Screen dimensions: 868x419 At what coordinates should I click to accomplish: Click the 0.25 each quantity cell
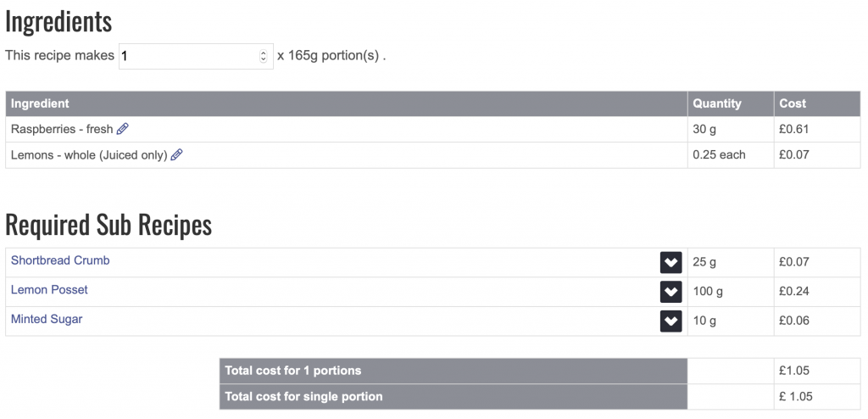731,155
